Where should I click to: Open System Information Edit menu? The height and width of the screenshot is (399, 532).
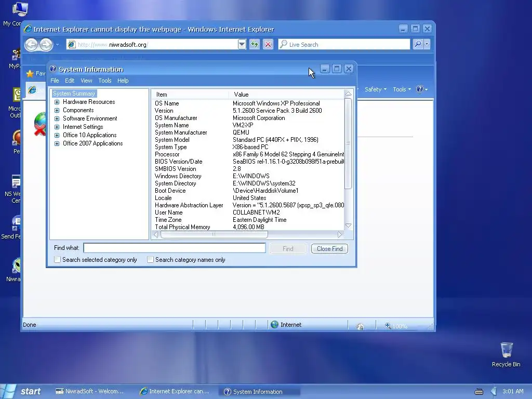coord(70,81)
